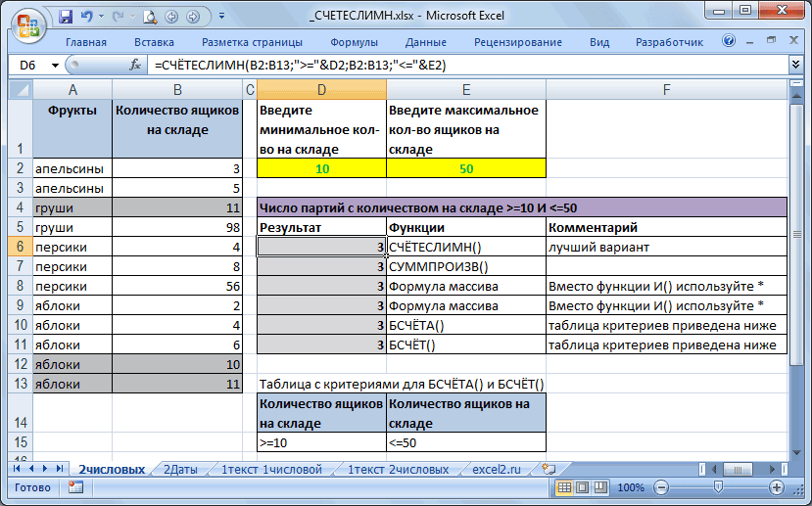Open the Print Preview icon
The width and height of the screenshot is (812, 506).
click(x=150, y=17)
